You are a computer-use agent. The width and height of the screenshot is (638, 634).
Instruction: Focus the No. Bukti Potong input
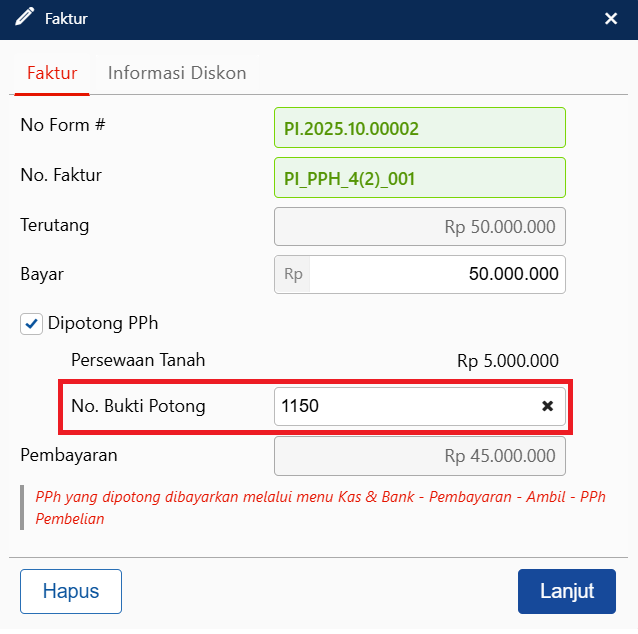[x=405, y=406]
